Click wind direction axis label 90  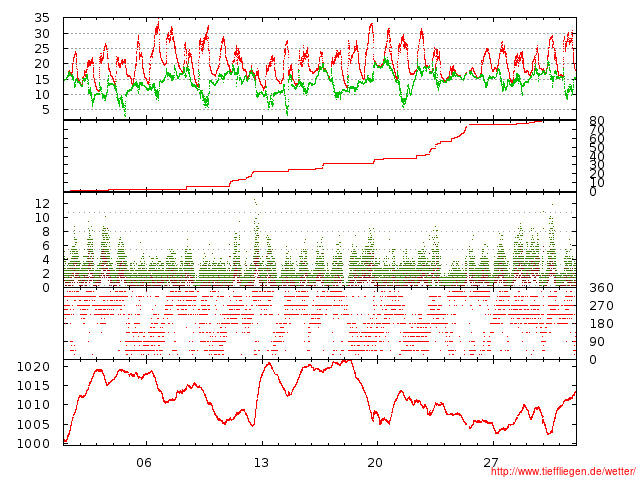[x=597, y=342]
